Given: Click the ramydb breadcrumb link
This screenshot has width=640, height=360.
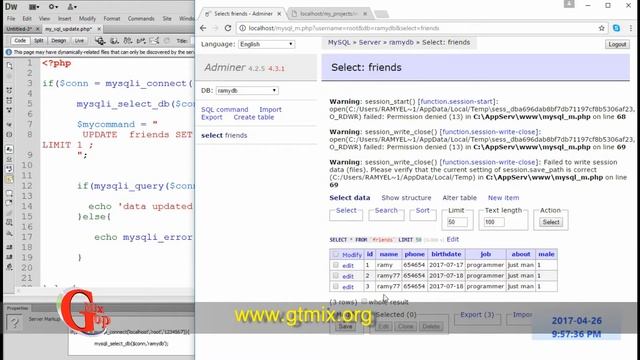Looking at the screenshot, I should click(x=401, y=42).
